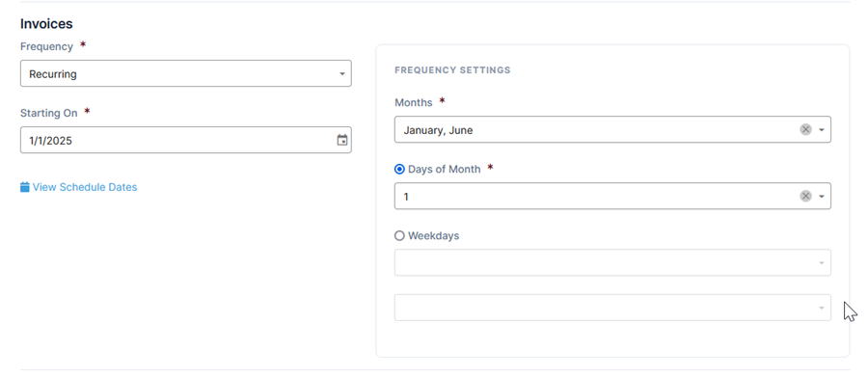This screenshot has height=377, width=868.
Task: Select the Weekdays radio button
Action: point(399,236)
